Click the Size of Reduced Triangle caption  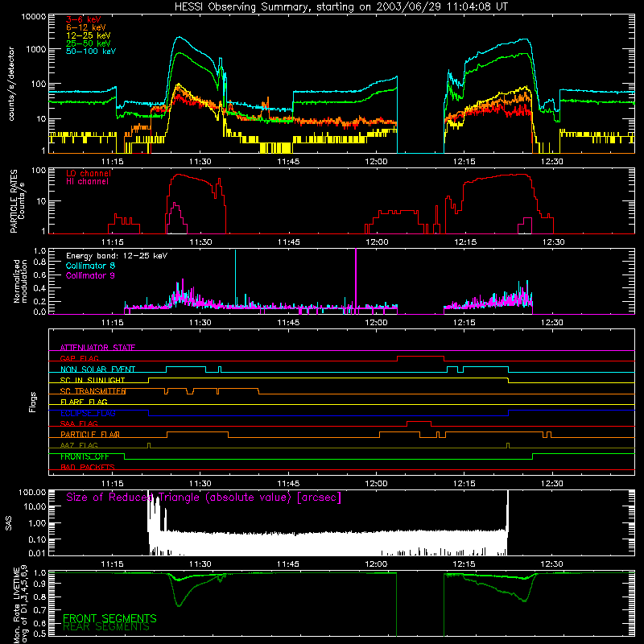pyautogui.click(x=204, y=497)
